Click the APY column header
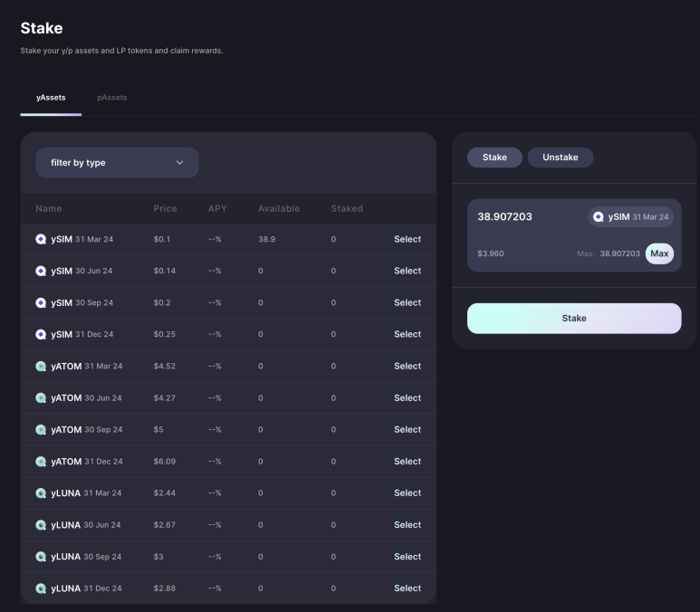Screen dimensions: 700x612 217,208
